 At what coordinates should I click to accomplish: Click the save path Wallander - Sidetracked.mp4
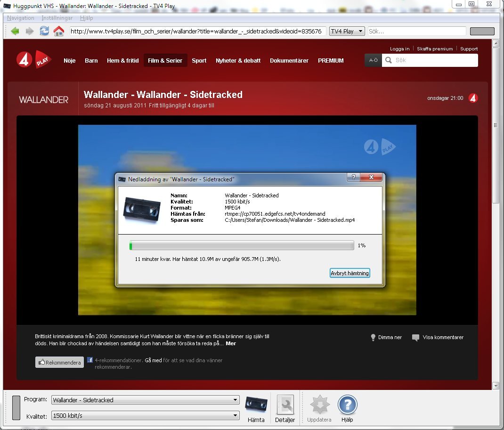(290, 220)
